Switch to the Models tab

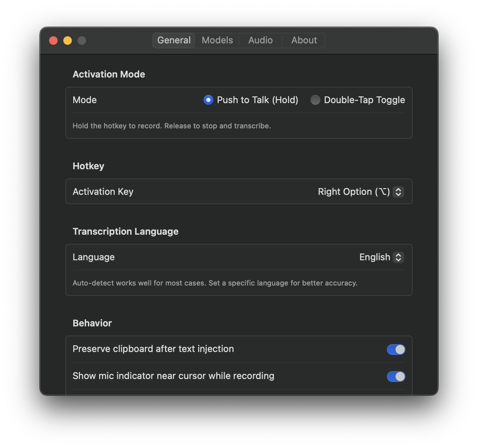(x=217, y=40)
